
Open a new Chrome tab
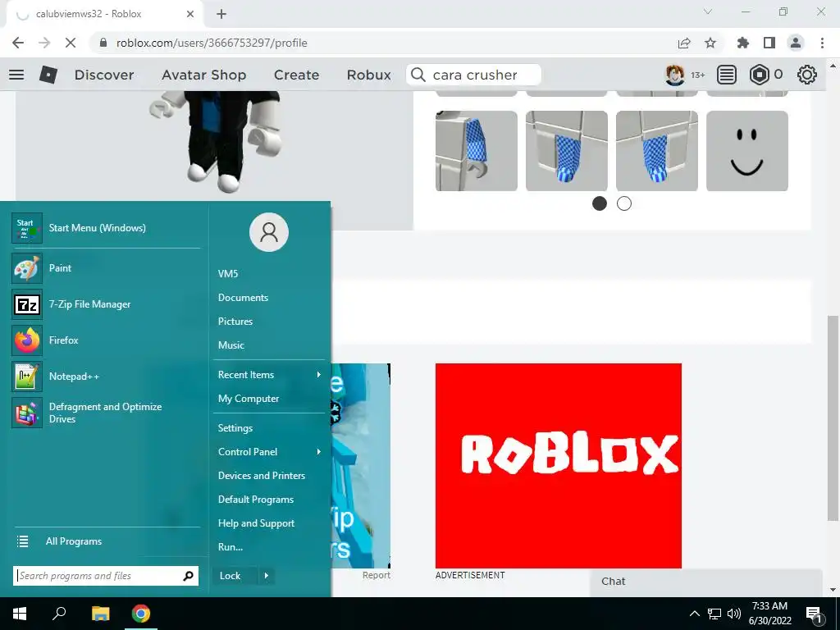click(x=221, y=14)
